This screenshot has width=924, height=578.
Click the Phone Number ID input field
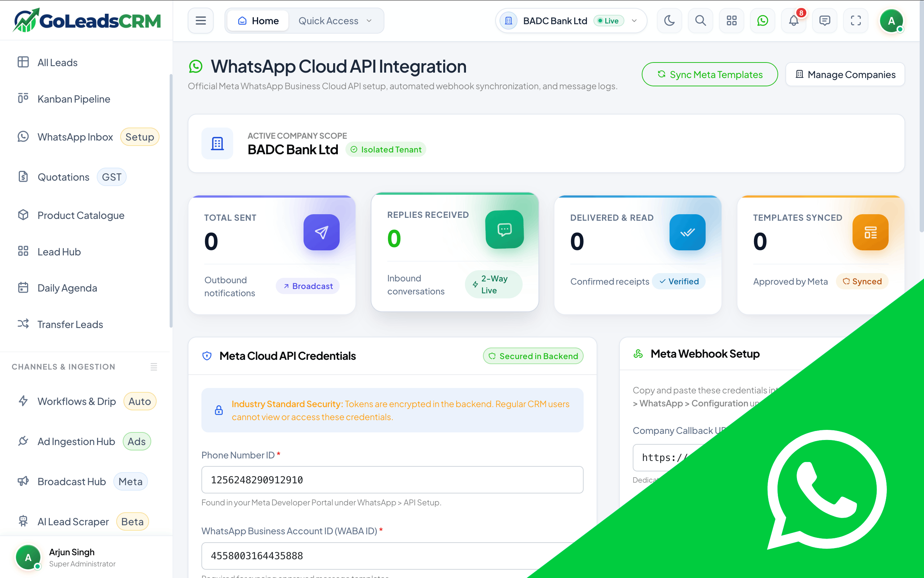tap(392, 480)
